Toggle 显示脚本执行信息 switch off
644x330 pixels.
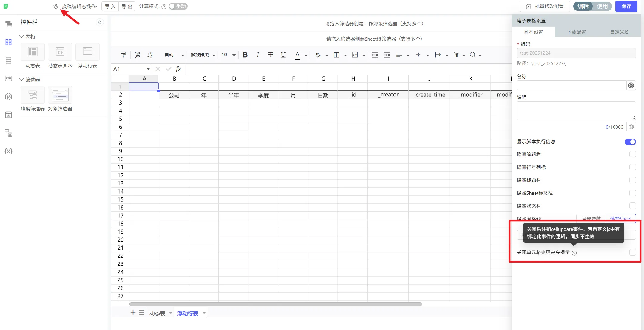[x=630, y=142]
